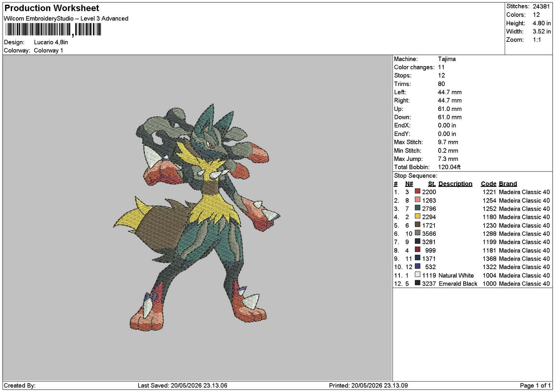The width and height of the screenshot is (555, 392).
Task: Click the Max Jump value 7.3 mm
Action: [448, 159]
